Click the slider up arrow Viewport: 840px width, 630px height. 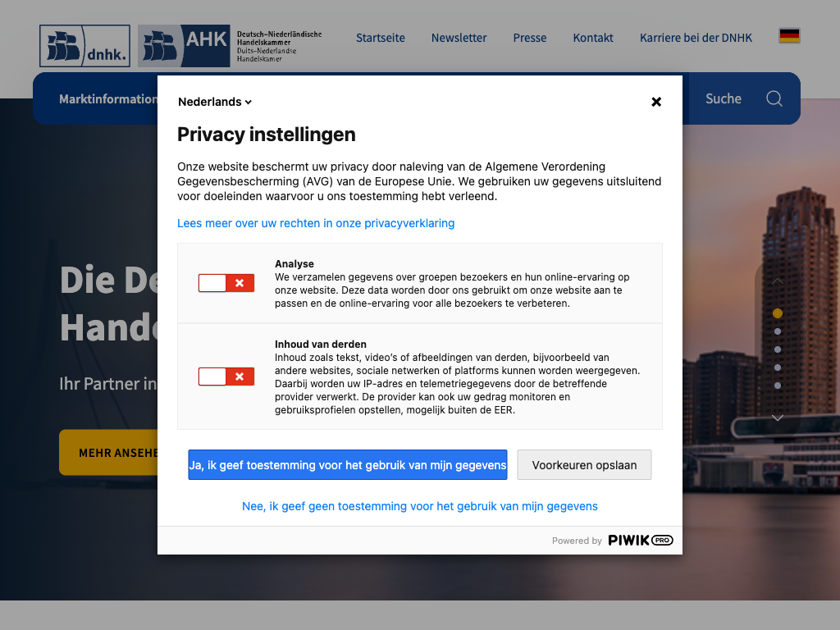coord(778,282)
